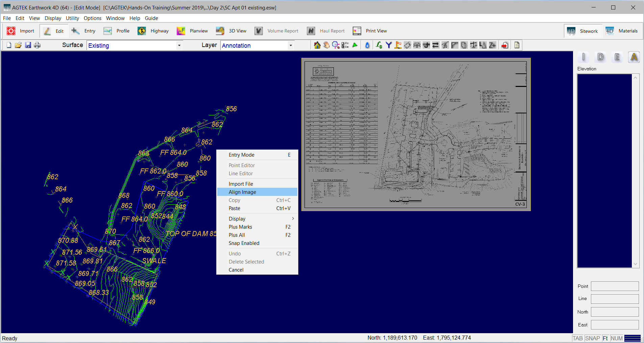The image size is (644, 343).
Task: Toggle the D mode button in side panel
Action: pyautogui.click(x=600, y=57)
